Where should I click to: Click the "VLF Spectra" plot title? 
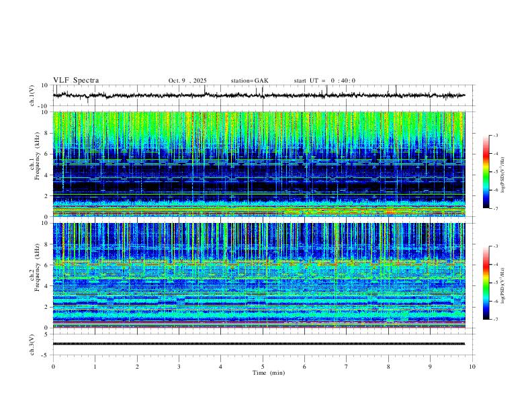(76, 81)
